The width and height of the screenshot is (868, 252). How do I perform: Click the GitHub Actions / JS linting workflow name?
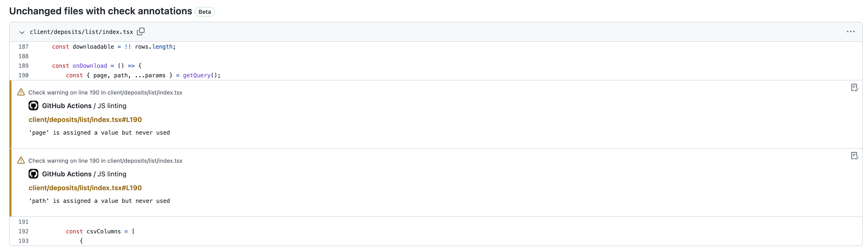tap(84, 105)
